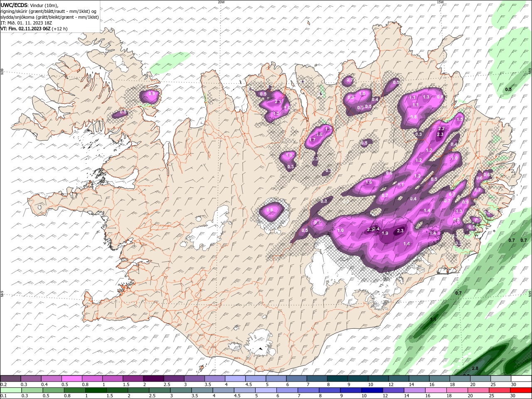The width and height of the screenshot is (532, 399).
Task: Click the UWC/ECDS title in header box
Action: click(14, 5)
